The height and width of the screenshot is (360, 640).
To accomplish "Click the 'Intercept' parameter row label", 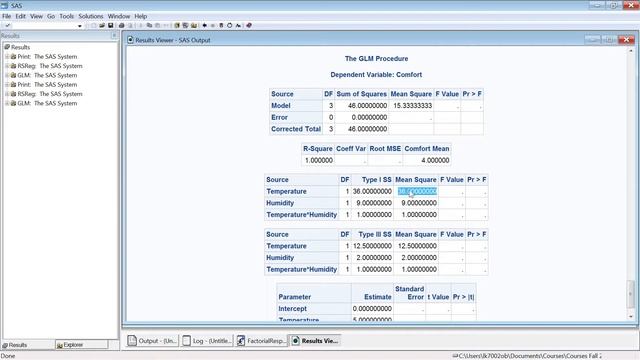I will [292, 309].
